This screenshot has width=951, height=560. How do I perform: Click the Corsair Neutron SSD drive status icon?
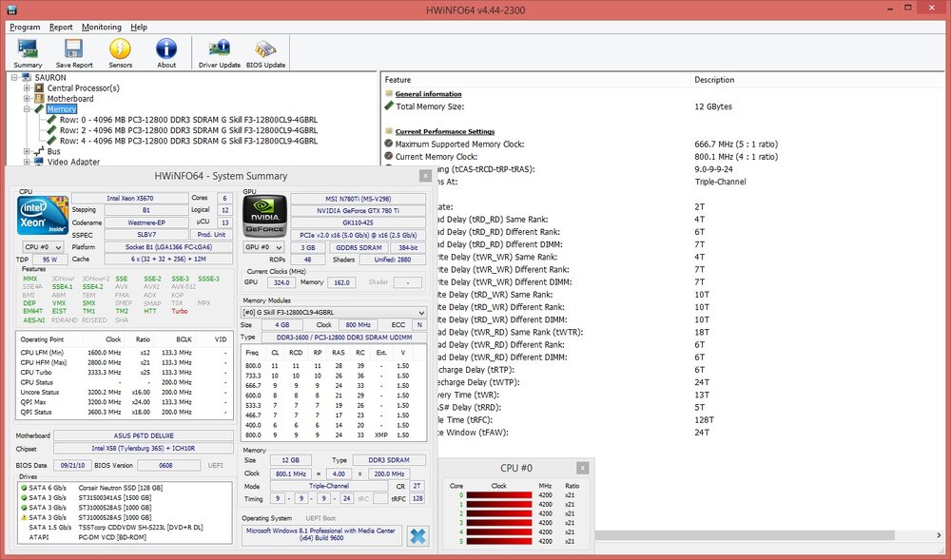24,488
